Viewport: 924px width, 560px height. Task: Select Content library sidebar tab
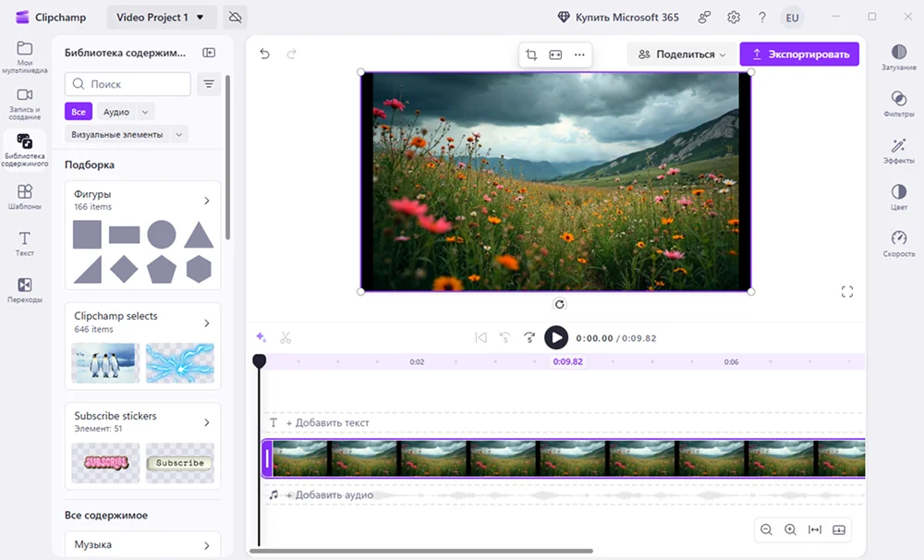pyautogui.click(x=24, y=150)
